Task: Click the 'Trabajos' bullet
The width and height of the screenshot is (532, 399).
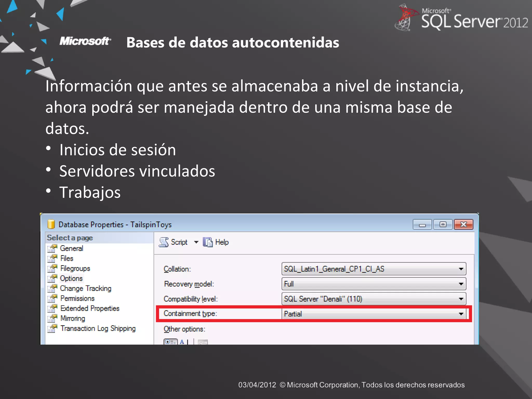Action: pyautogui.click(x=90, y=192)
